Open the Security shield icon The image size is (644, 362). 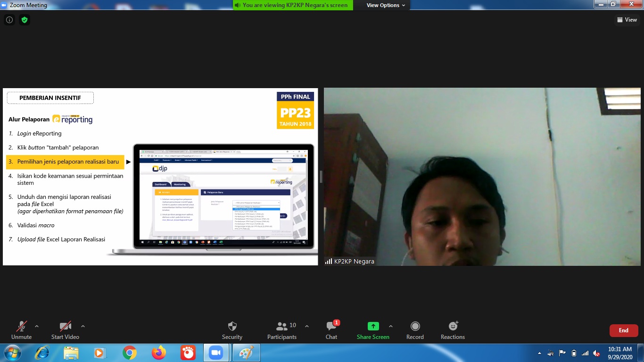(232, 326)
